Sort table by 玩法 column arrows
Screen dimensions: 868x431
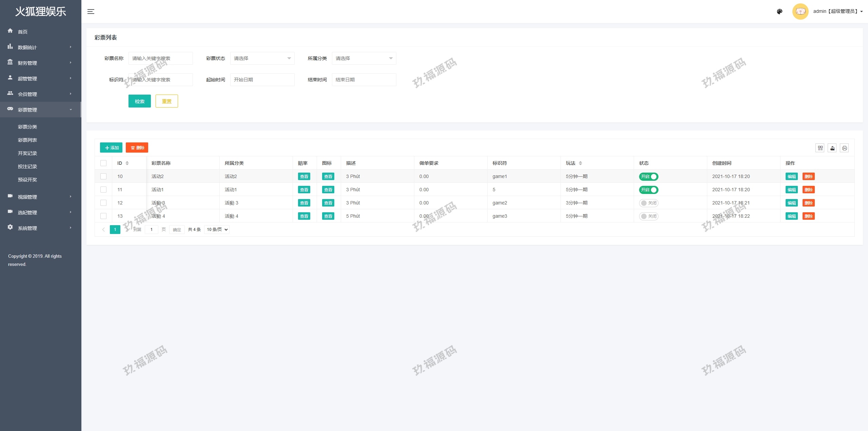[x=580, y=163]
